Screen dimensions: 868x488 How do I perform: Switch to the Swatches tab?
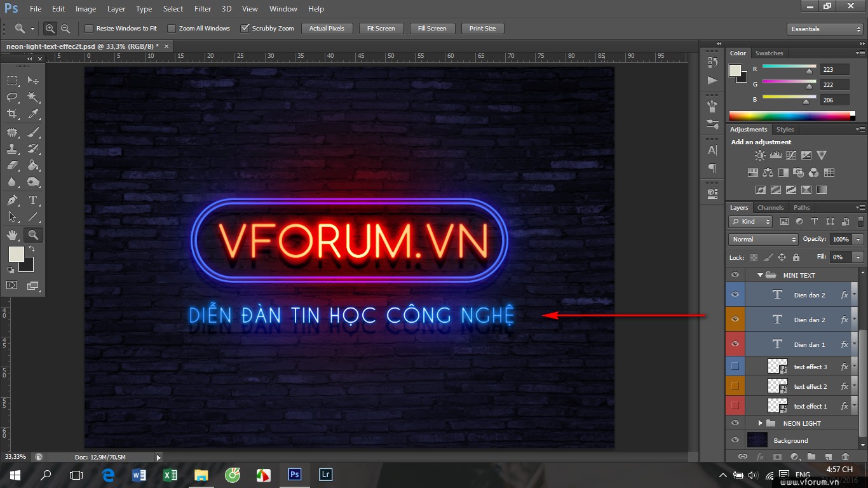click(x=769, y=53)
